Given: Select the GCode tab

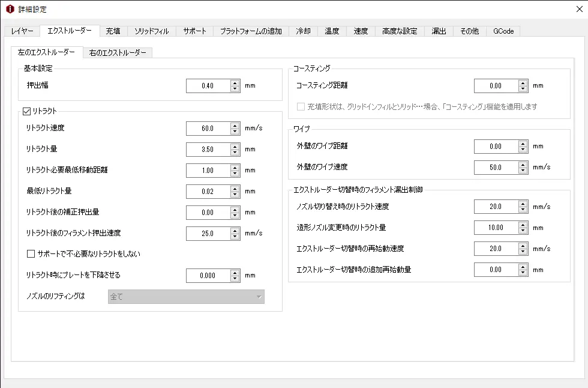Looking at the screenshot, I should (503, 31).
